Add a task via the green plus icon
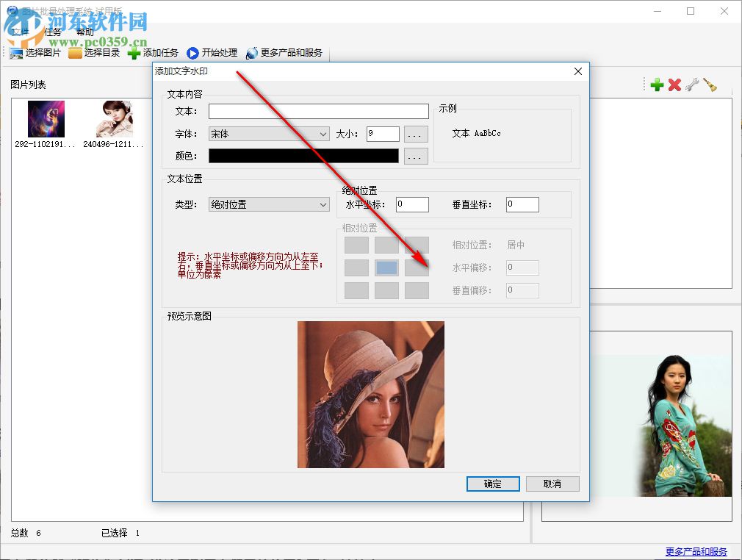The image size is (742, 560). point(656,85)
